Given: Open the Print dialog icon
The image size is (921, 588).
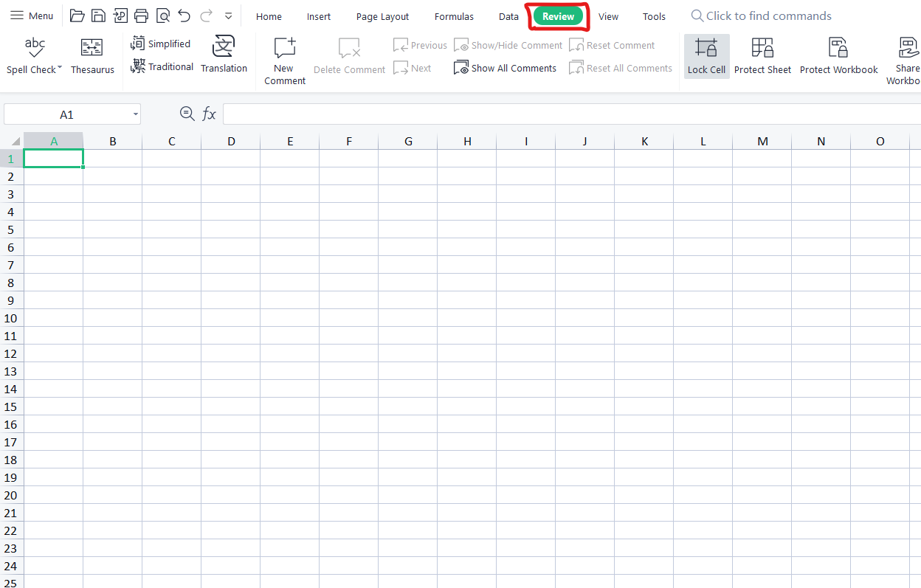Looking at the screenshot, I should 141,15.
